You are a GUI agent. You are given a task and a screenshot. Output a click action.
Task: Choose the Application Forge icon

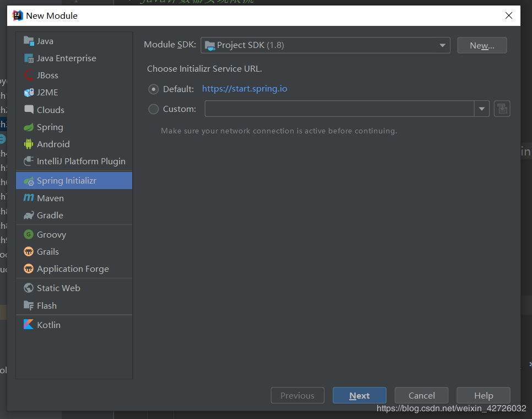click(x=29, y=268)
